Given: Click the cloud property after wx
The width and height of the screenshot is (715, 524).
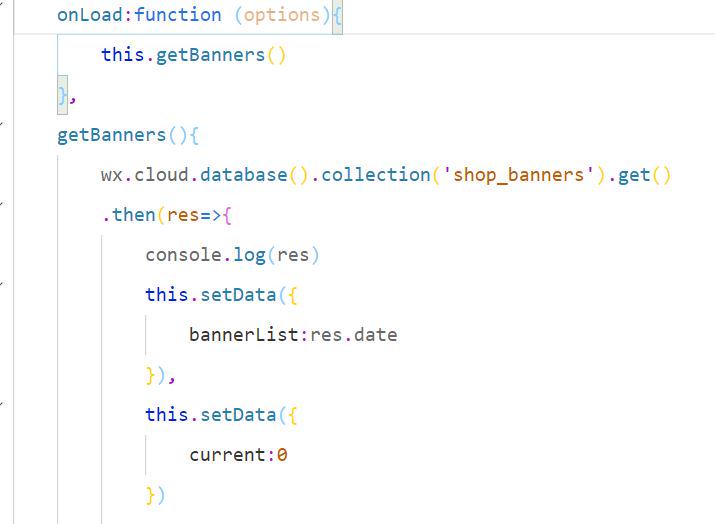Looking at the screenshot, I should click(161, 175).
